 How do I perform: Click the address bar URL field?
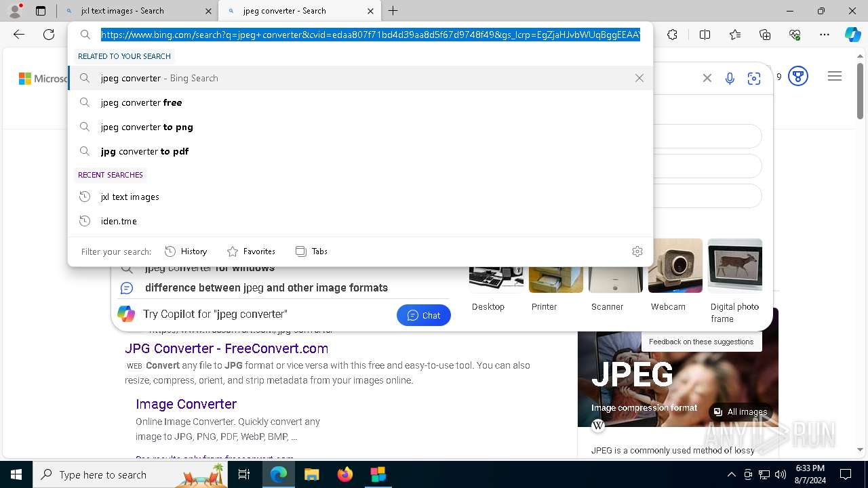click(370, 35)
